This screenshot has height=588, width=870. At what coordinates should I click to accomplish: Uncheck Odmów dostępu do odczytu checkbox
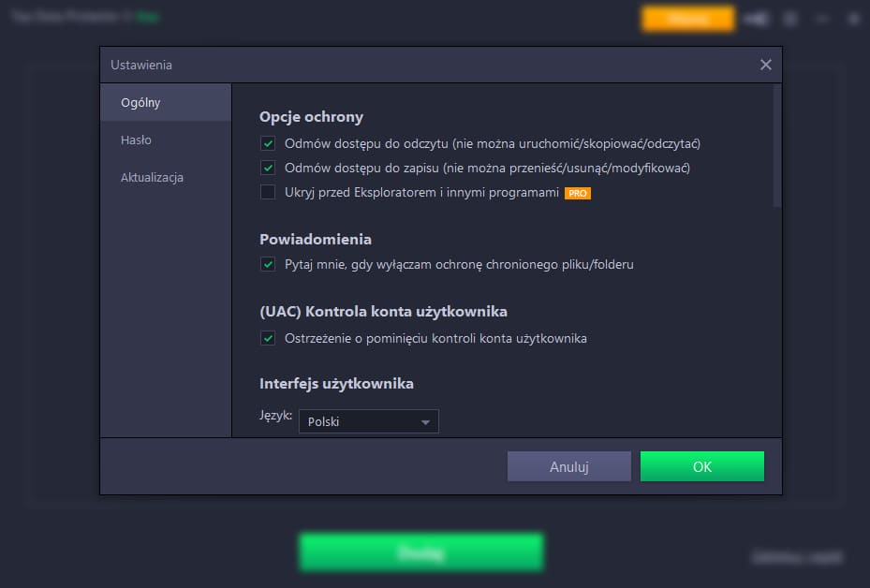point(268,143)
